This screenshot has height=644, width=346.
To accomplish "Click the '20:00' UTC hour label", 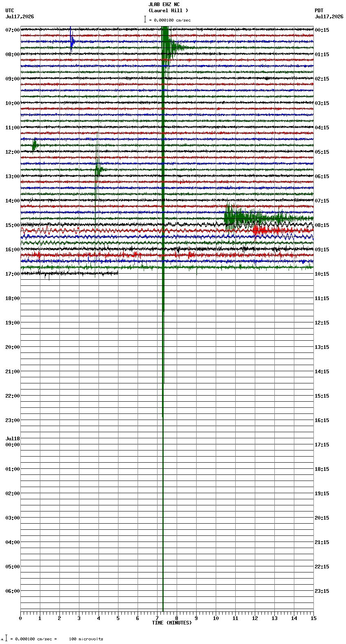I will coord(13,347).
